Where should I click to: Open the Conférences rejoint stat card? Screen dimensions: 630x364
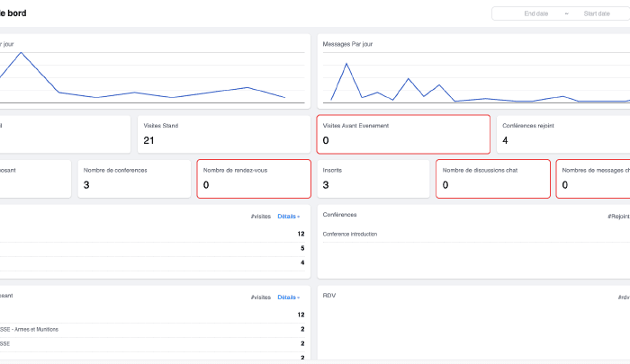[x=562, y=134]
